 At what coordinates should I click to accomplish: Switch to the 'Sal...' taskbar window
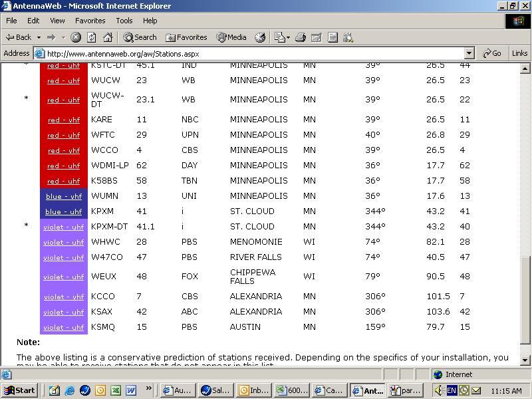(x=215, y=390)
